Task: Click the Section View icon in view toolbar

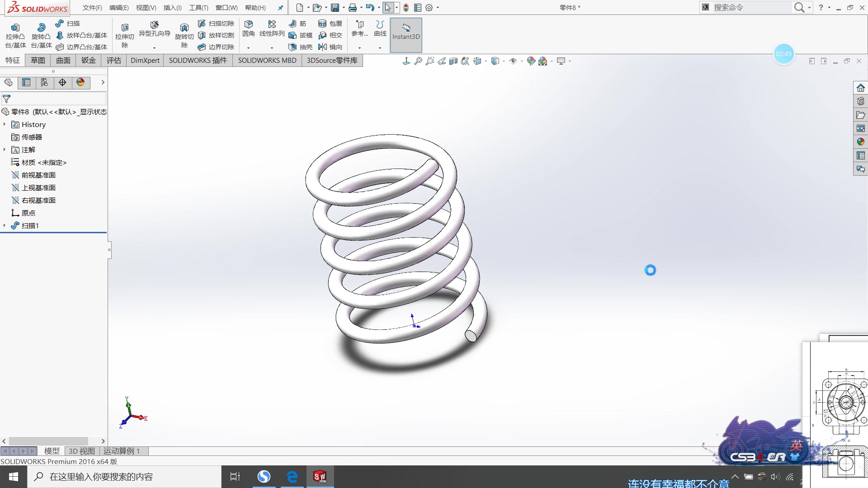Action: 453,61
